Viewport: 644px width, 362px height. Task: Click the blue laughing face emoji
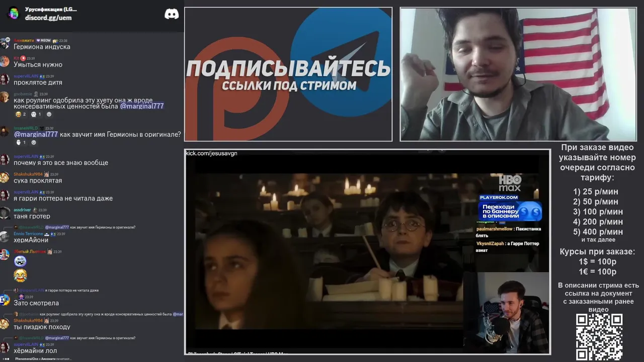coord(20,261)
